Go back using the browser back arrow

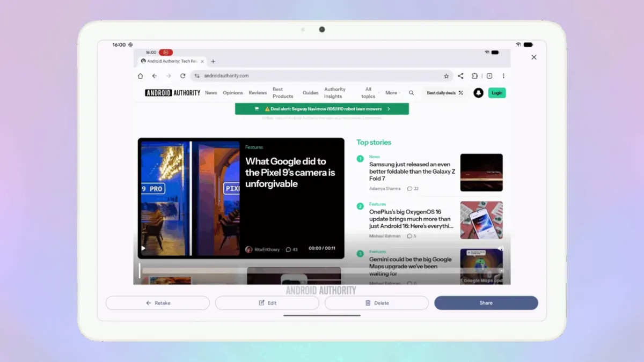coord(155,76)
